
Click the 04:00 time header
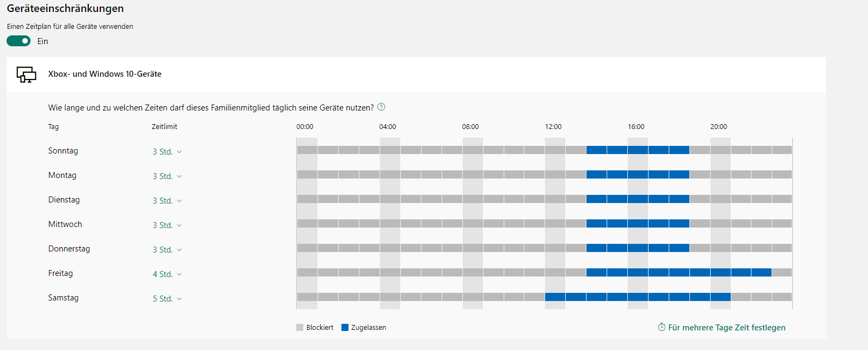click(388, 127)
